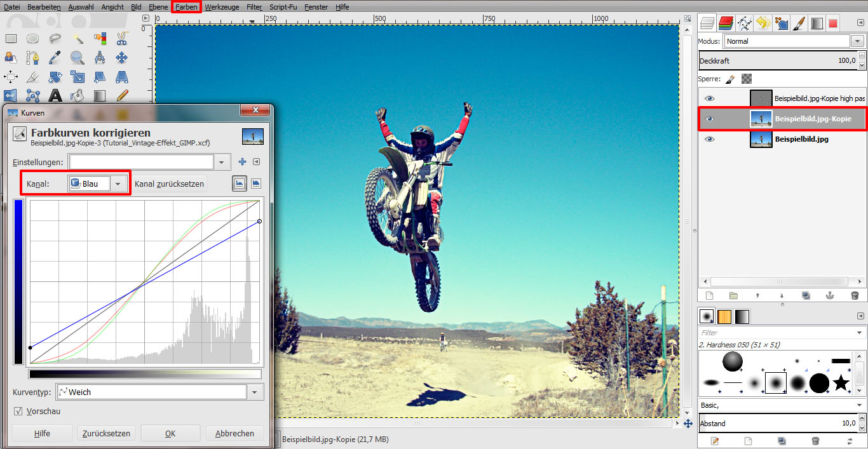
Task: Create a new layer in the Layers panel
Action: point(710,295)
